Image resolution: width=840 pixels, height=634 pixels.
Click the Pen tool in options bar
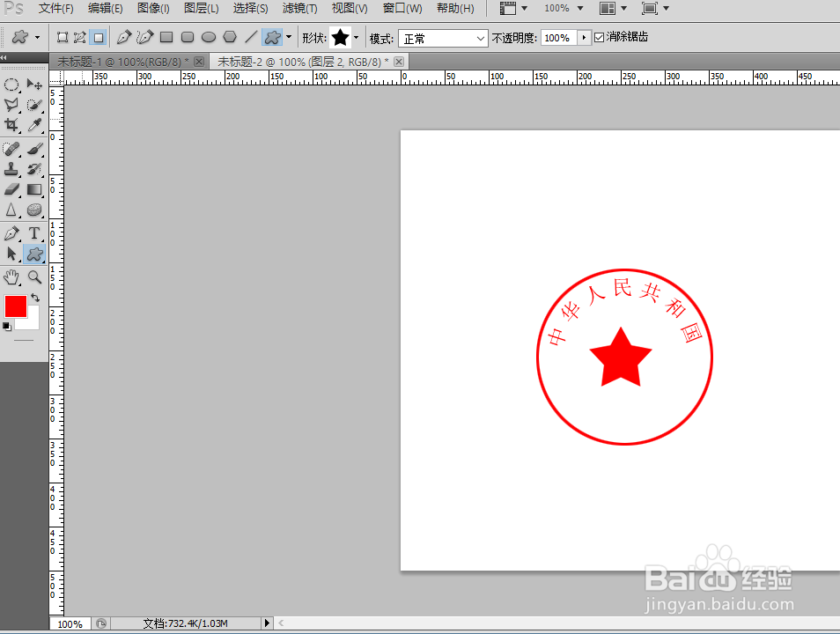pos(124,38)
